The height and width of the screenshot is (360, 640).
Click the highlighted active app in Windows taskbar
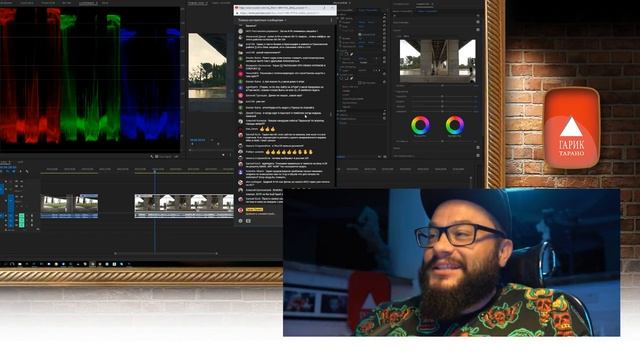pos(93,264)
